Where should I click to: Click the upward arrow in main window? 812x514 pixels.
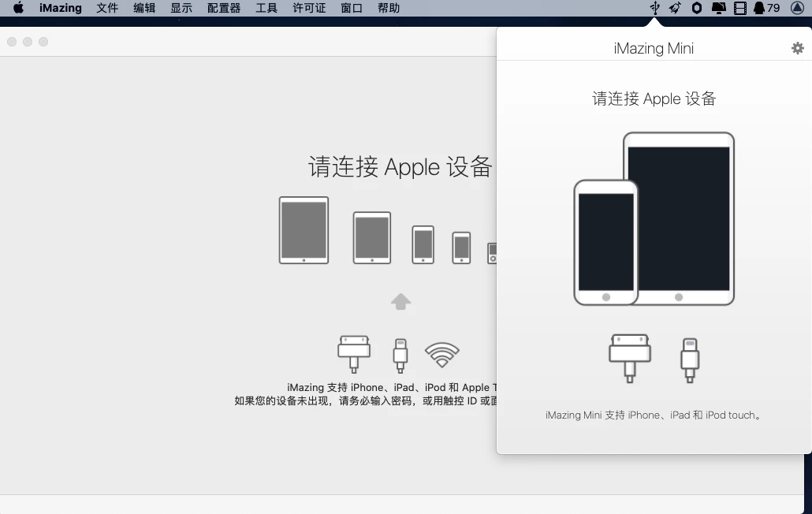(x=401, y=301)
